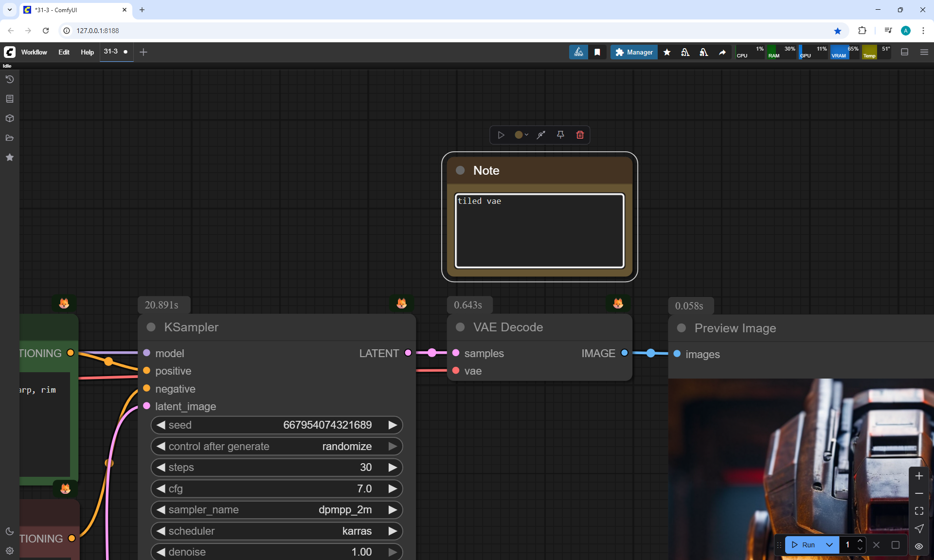Zoom in the canvas with plus icon
The height and width of the screenshot is (560, 934).
click(x=919, y=476)
